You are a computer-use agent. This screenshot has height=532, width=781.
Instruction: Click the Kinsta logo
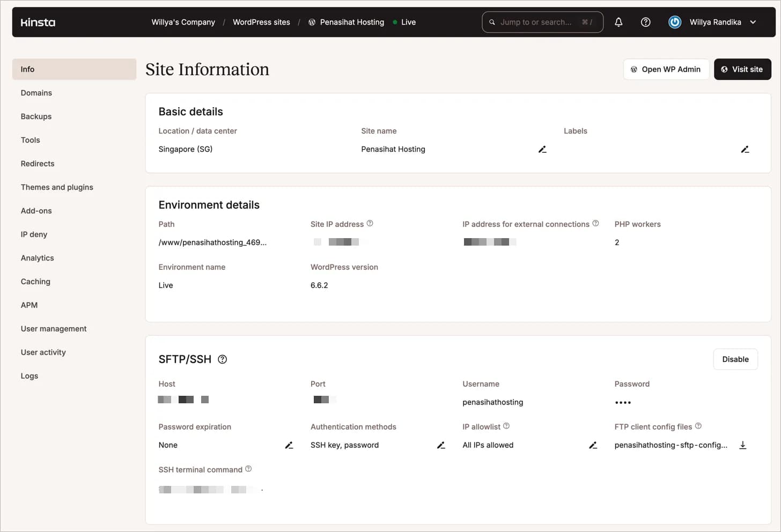(x=38, y=22)
